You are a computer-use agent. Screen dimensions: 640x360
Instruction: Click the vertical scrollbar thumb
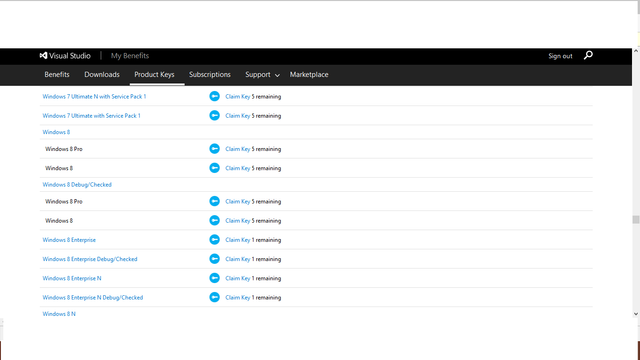click(636, 220)
